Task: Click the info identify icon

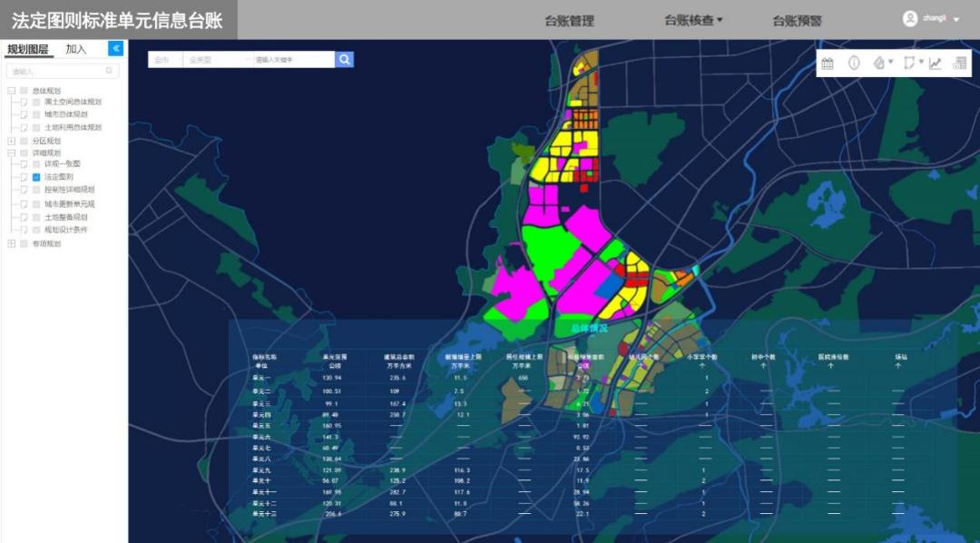Action: [x=854, y=64]
